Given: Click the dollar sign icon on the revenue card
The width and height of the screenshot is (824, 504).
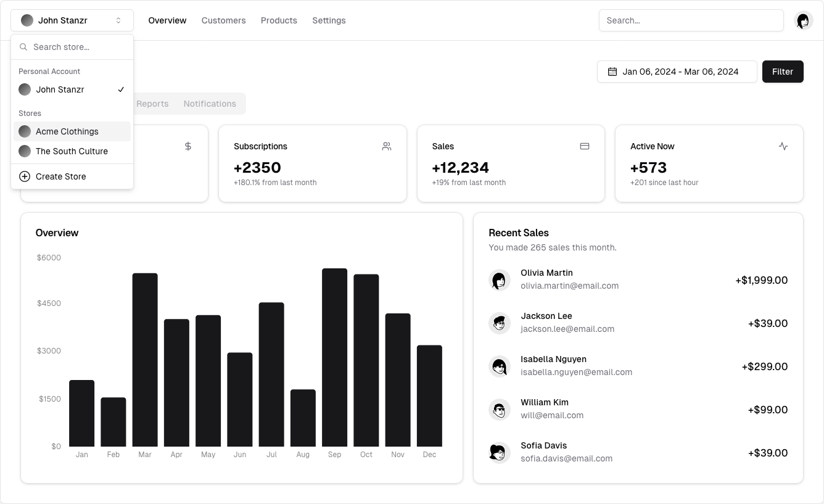Looking at the screenshot, I should pos(188,146).
